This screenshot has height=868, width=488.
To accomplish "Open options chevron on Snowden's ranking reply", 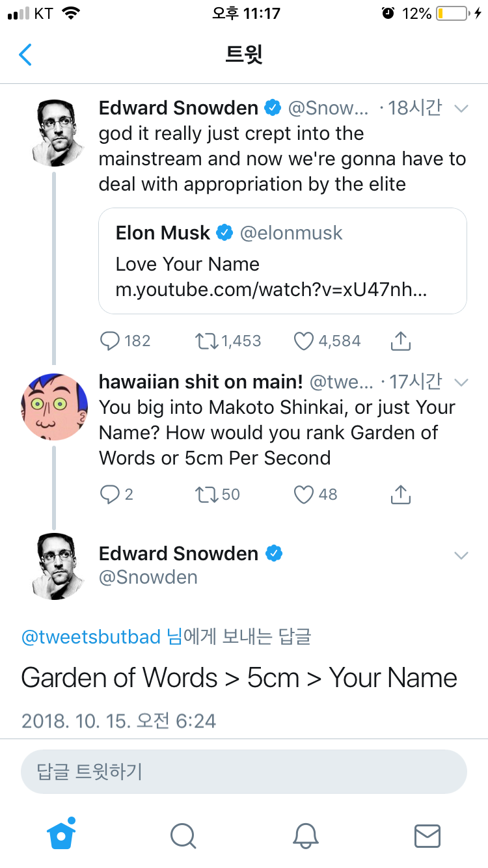I will tap(461, 555).
